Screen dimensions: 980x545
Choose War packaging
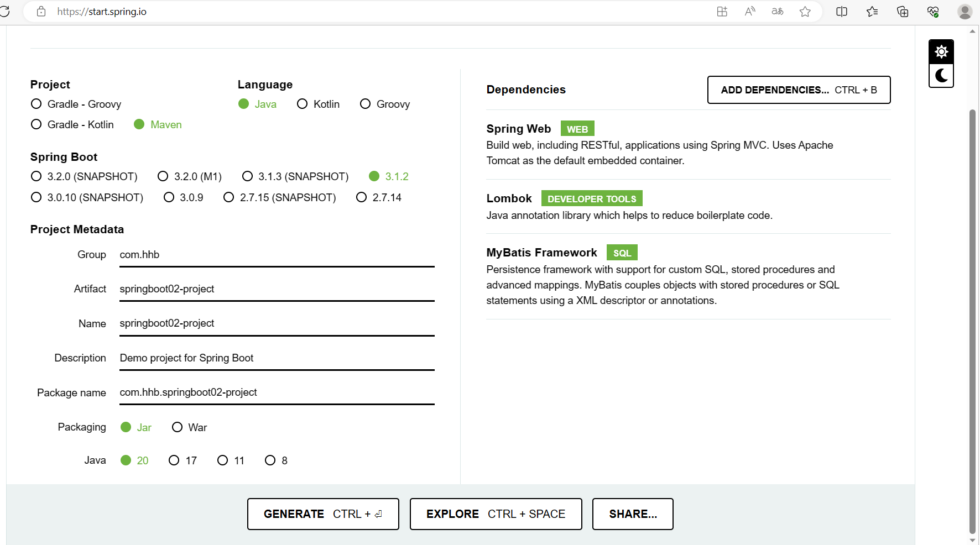point(190,427)
